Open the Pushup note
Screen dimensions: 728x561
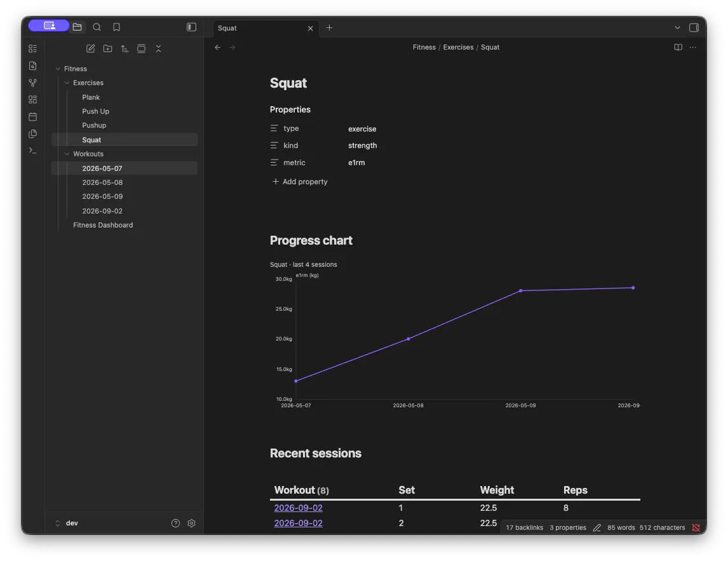(x=94, y=125)
